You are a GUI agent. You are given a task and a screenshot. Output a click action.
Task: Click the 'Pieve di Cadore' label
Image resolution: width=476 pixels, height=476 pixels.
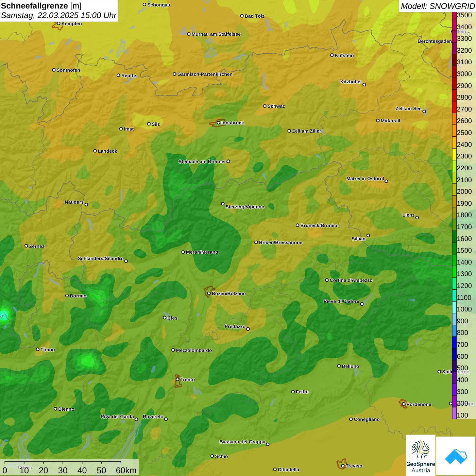pyautogui.click(x=341, y=301)
